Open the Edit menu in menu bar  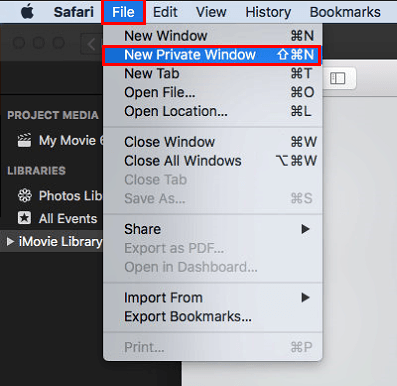(x=165, y=12)
